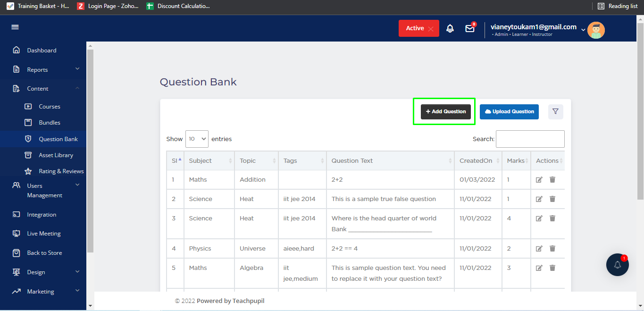Click the floating dark bell widget
644x311 pixels.
[x=617, y=265]
